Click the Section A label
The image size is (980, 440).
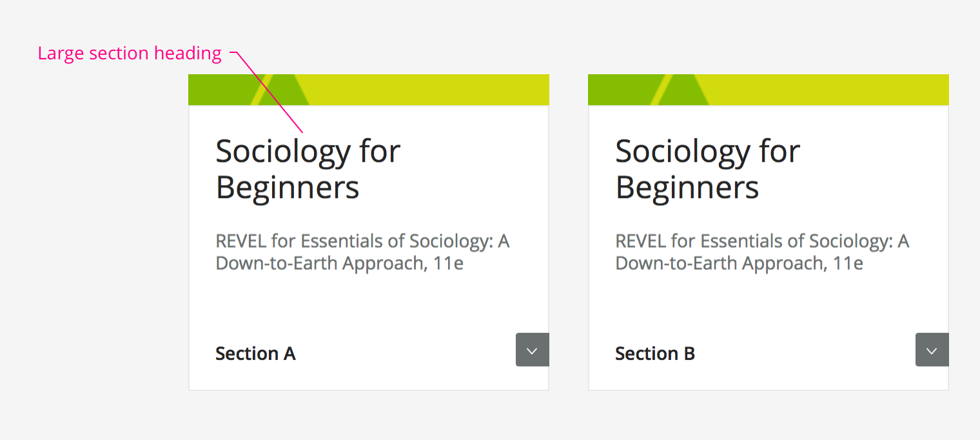(x=255, y=354)
